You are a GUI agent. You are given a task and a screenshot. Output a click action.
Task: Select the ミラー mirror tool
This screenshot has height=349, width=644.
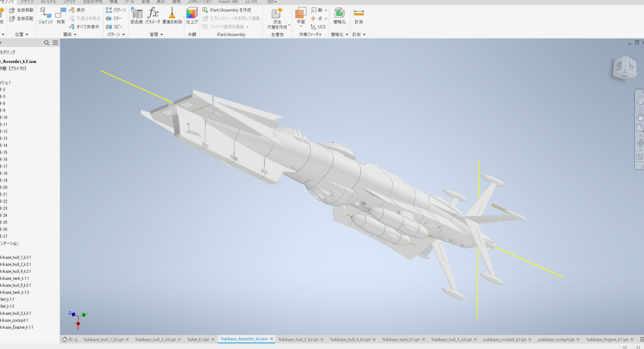tap(114, 18)
